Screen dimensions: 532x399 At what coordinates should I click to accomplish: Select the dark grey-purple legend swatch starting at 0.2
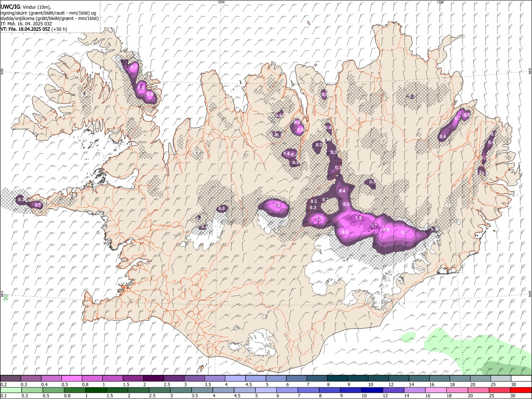(x=10, y=379)
